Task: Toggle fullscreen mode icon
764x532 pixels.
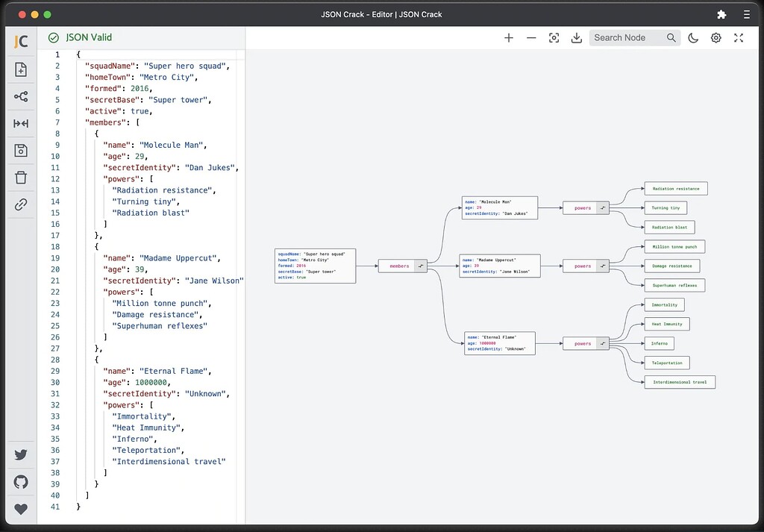Action: click(739, 37)
